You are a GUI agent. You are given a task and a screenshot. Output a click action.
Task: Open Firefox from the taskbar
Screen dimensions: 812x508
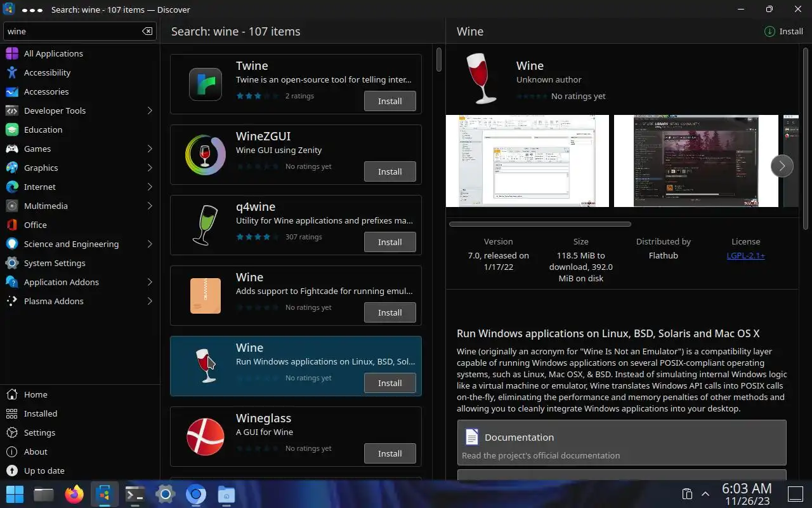[74, 494]
